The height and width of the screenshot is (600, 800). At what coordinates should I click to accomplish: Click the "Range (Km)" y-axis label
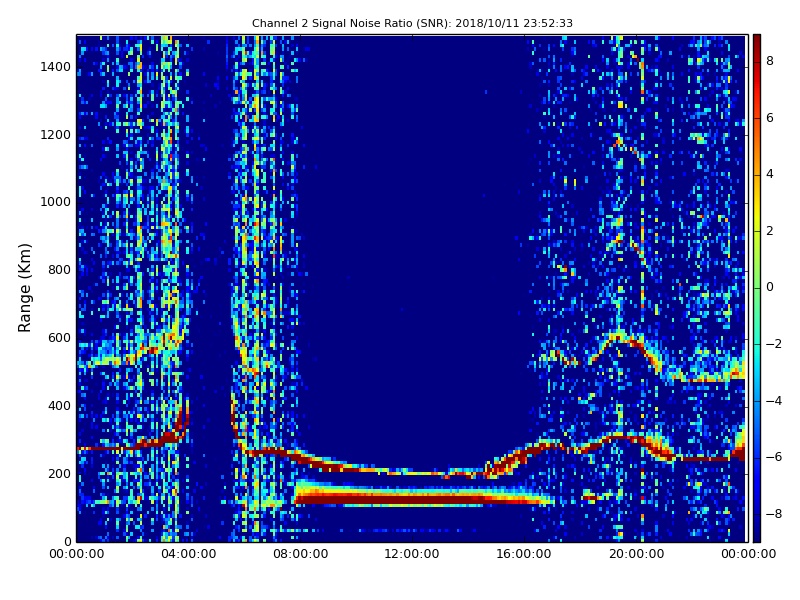pos(24,288)
